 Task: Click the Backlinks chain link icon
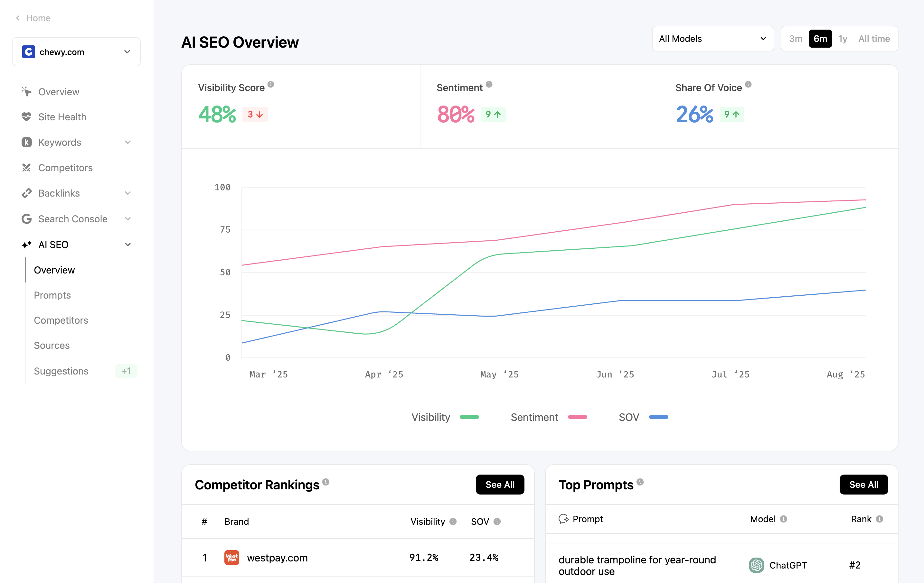coord(26,193)
